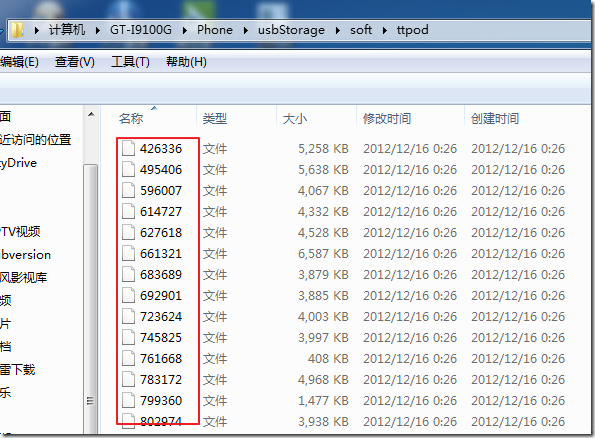Click file icon of 614727
Viewport: 595px width, 438px height.
click(x=128, y=211)
